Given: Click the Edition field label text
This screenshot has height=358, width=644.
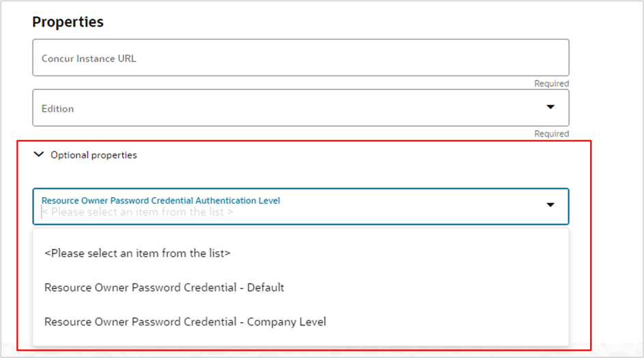Looking at the screenshot, I should (57, 108).
